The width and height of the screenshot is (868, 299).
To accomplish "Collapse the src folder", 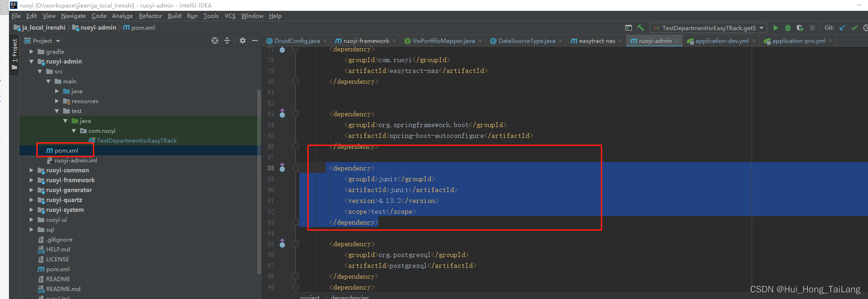I will click(x=40, y=71).
